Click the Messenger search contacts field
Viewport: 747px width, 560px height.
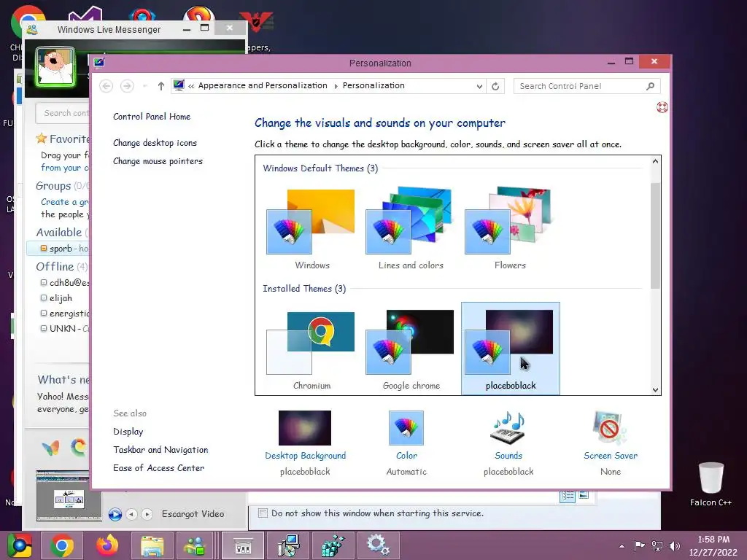[x=63, y=113]
